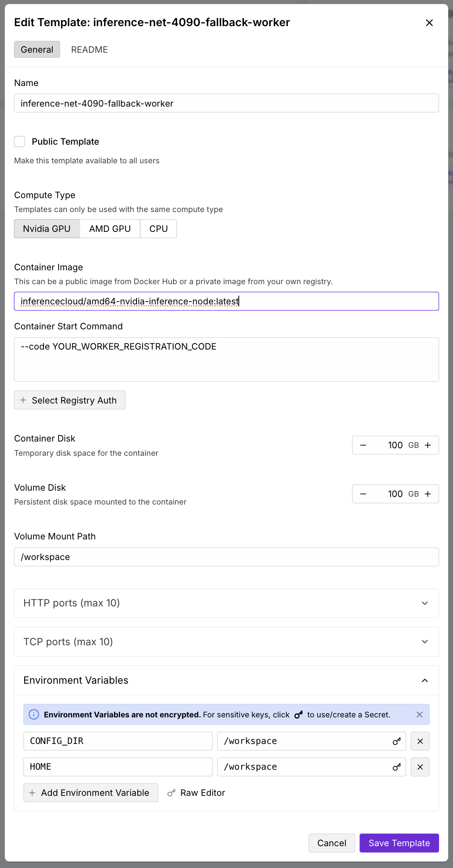Decrease Volume Disk size with minus icon
The image size is (453, 868).
pos(363,494)
